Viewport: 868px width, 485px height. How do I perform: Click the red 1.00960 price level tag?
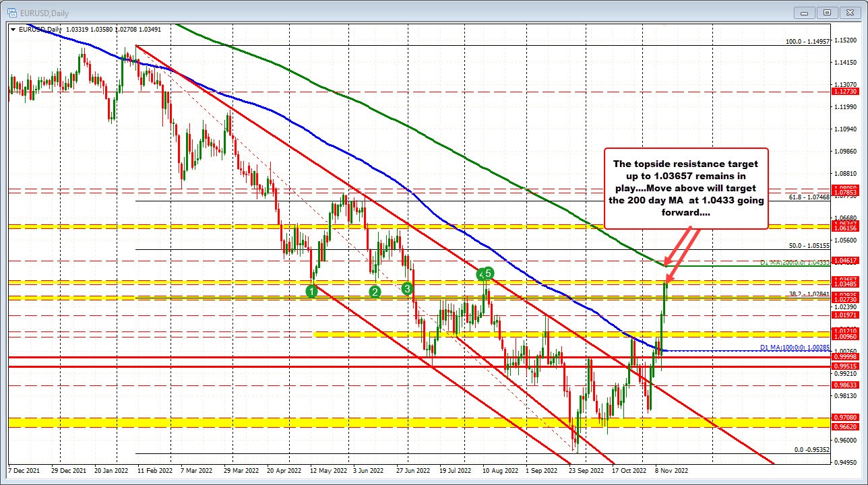pyautogui.click(x=845, y=335)
